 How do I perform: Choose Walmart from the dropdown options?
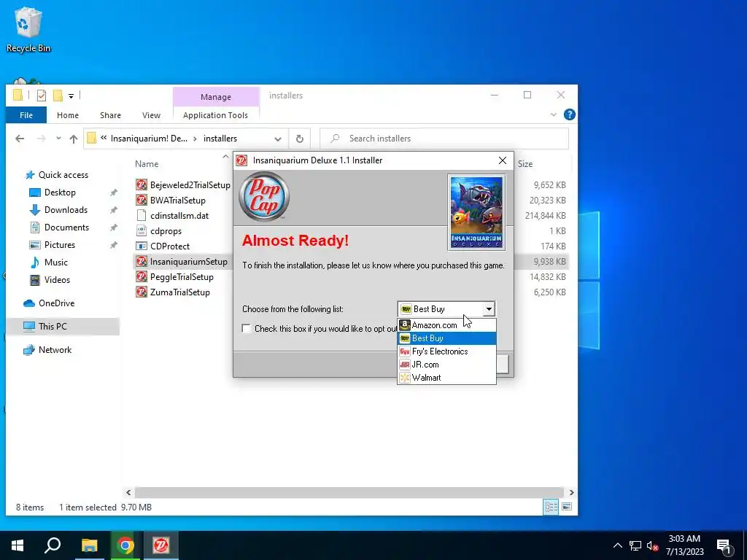pos(446,378)
